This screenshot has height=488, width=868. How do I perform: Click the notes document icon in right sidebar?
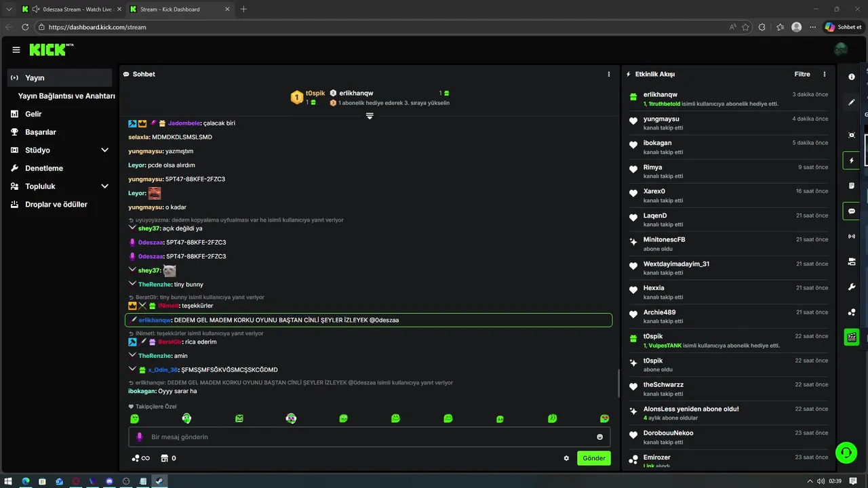point(852,186)
